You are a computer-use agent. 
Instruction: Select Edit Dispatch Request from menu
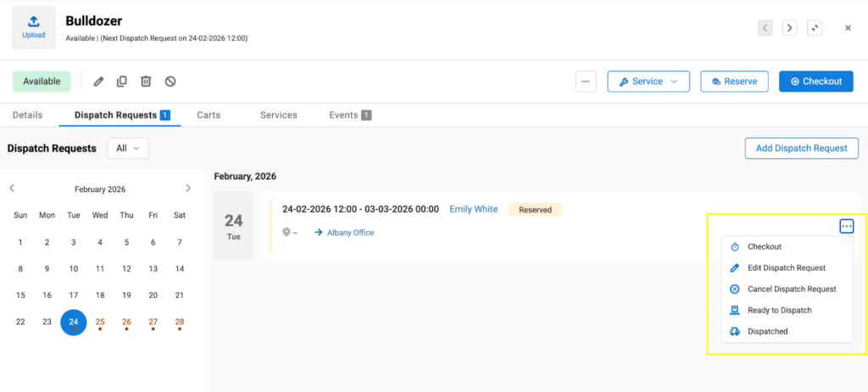(786, 268)
